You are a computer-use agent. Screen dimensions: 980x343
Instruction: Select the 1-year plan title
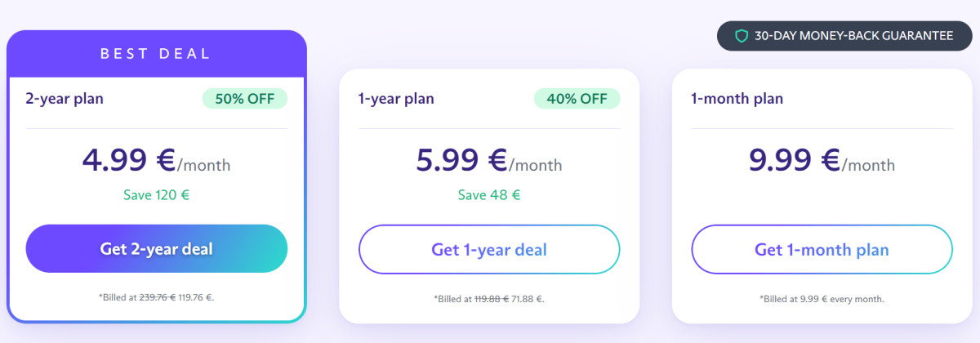pos(396,99)
